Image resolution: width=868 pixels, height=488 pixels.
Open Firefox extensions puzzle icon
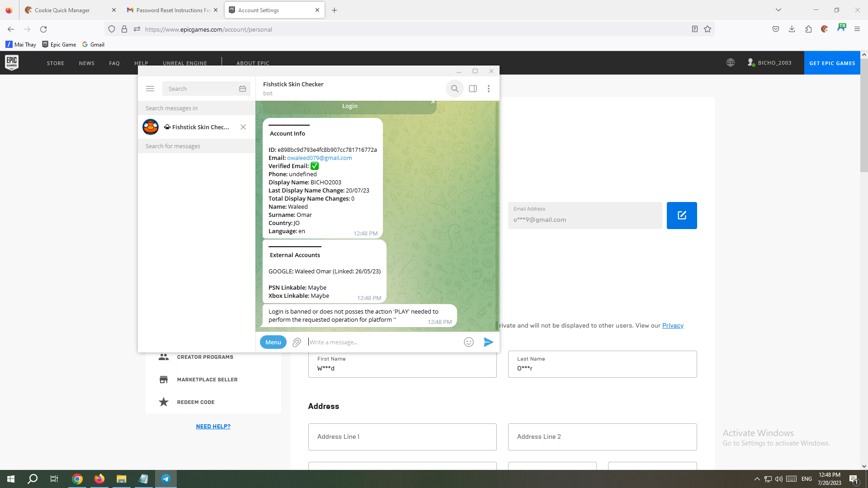point(808,29)
